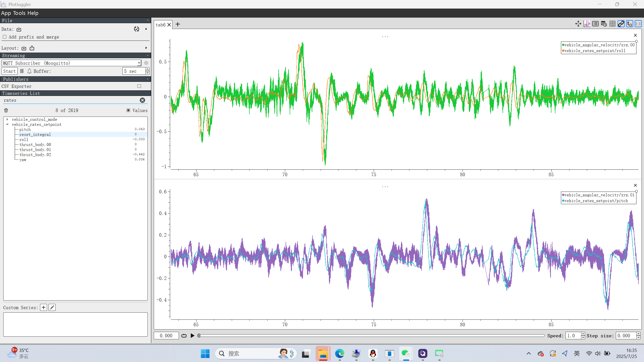Enable Add prefix and merge checkbox
This screenshot has width=644, height=362.
click(5, 37)
